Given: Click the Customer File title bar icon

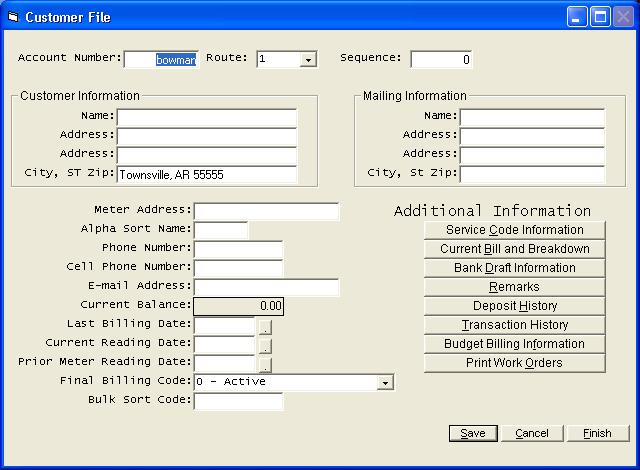Looking at the screenshot, I should (13, 17).
